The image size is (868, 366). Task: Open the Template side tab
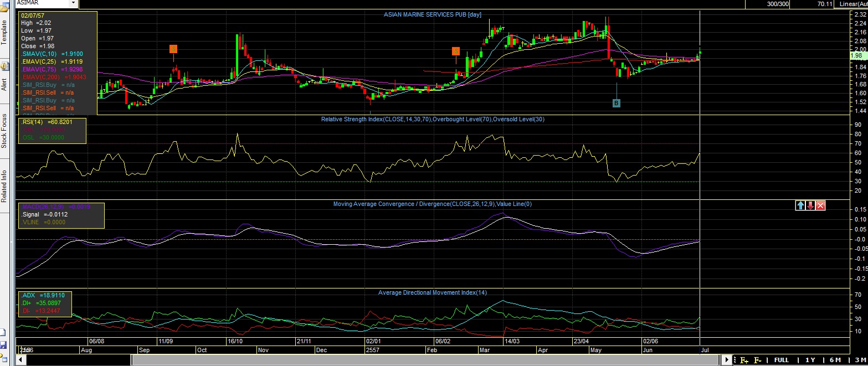[4, 33]
